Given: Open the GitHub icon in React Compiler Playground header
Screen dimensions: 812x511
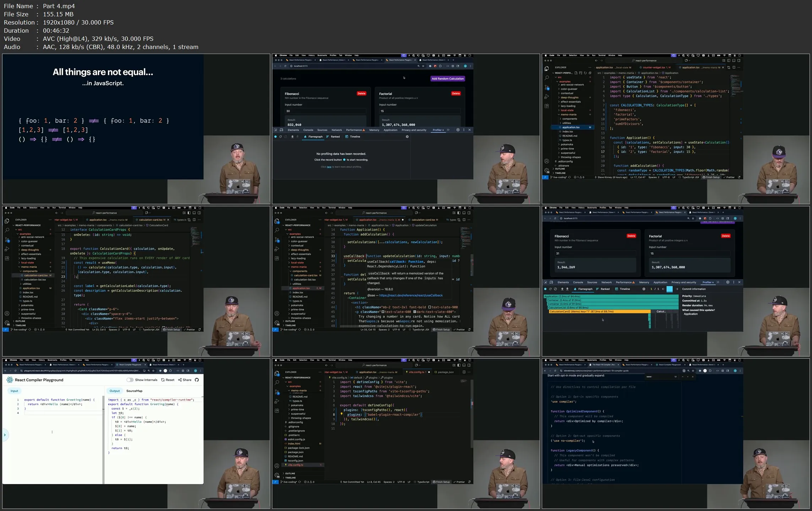Looking at the screenshot, I should point(197,380).
